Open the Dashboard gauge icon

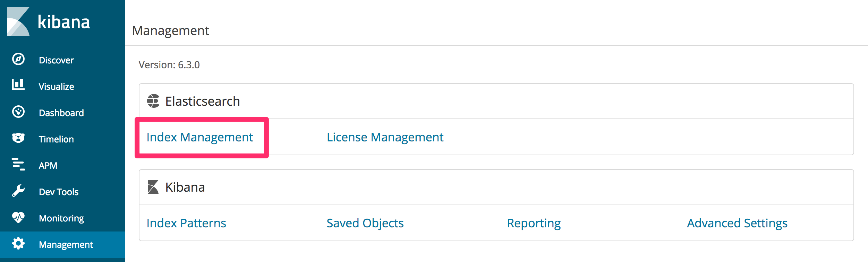[x=18, y=112]
